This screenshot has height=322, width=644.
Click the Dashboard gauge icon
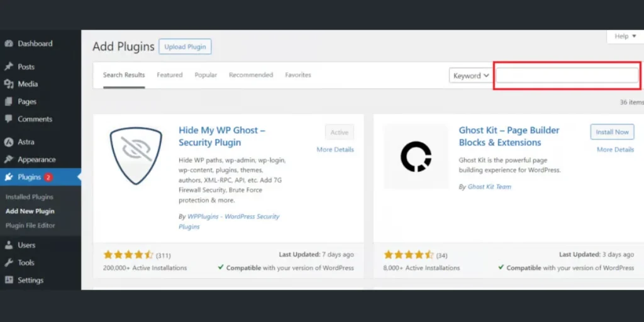(x=9, y=43)
